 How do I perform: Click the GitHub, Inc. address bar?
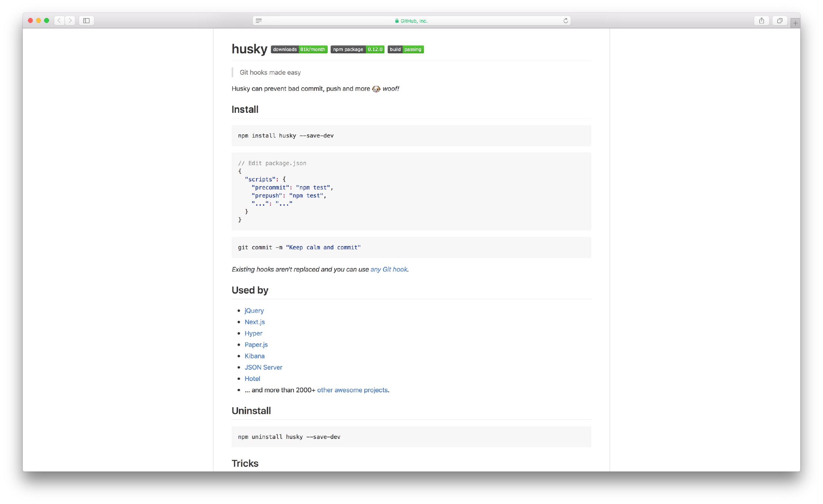pyautogui.click(x=411, y=21)
